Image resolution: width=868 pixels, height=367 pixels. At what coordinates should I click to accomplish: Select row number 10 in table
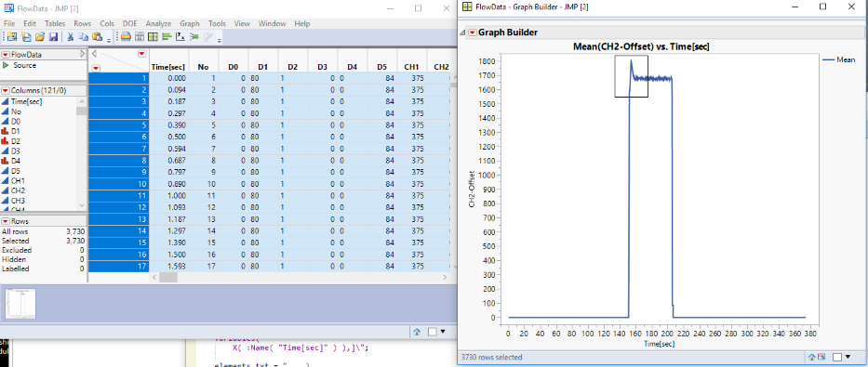pos(118,184)
